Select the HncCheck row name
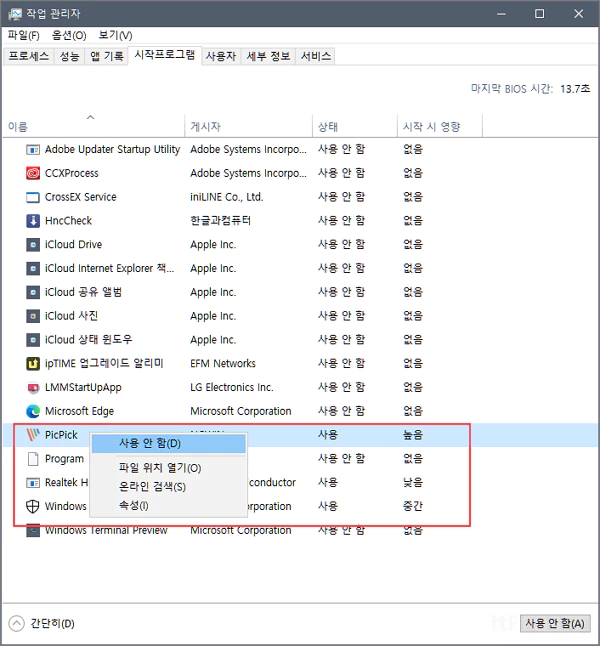 coord(68,221)
